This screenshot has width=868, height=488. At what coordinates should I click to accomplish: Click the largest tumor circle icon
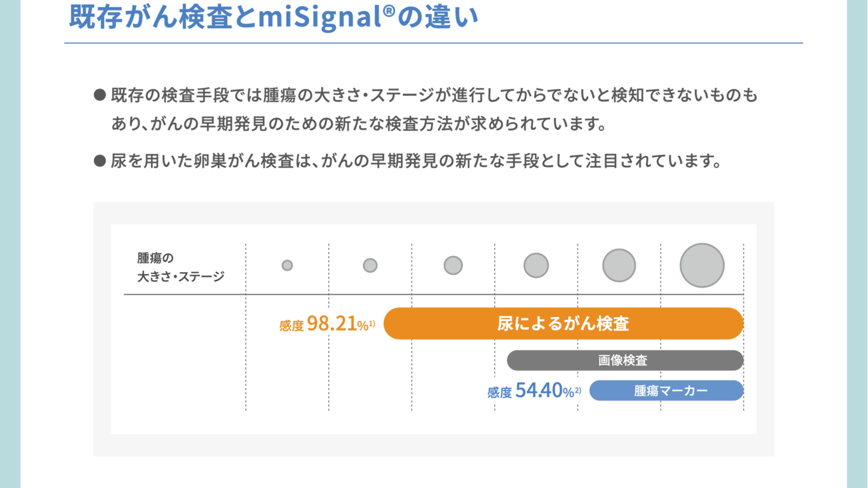tap(702, 265)
